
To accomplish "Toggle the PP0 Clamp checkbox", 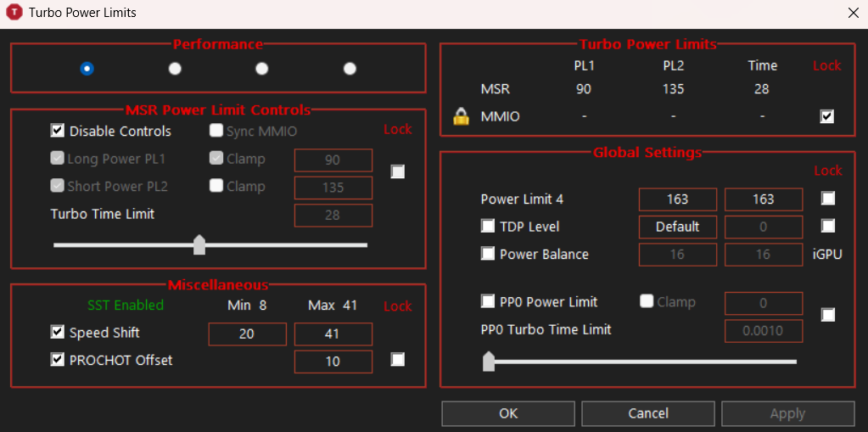I will 647,301.
